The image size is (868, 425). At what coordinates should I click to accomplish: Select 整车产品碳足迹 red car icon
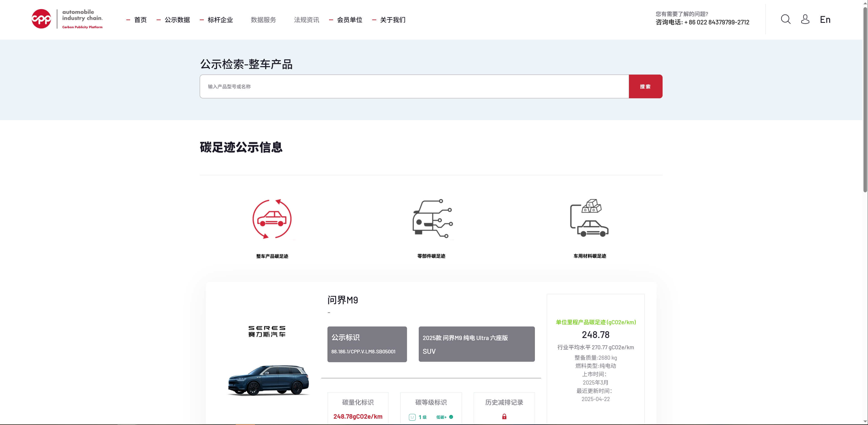[272, 219]
